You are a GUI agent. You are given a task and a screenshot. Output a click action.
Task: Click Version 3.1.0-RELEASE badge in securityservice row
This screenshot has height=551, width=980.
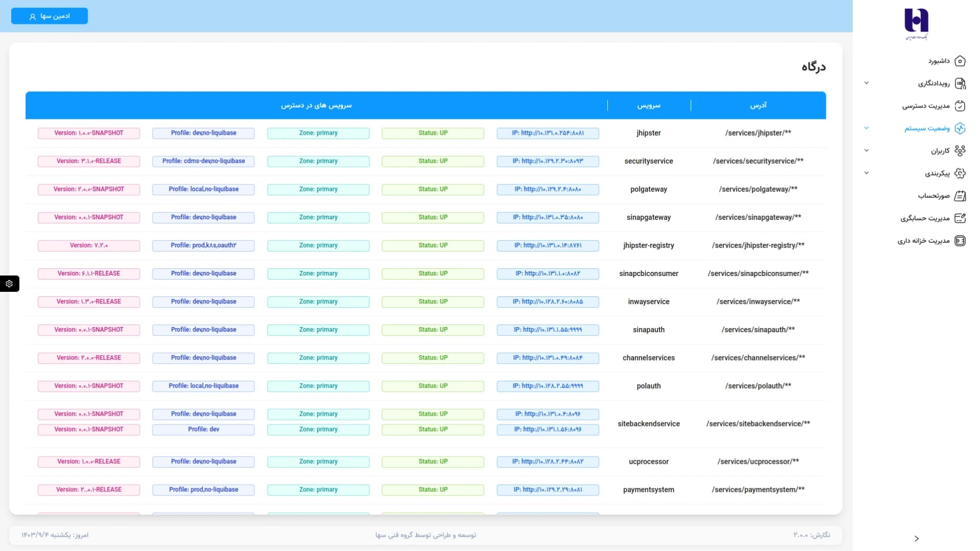click(89, 161)
